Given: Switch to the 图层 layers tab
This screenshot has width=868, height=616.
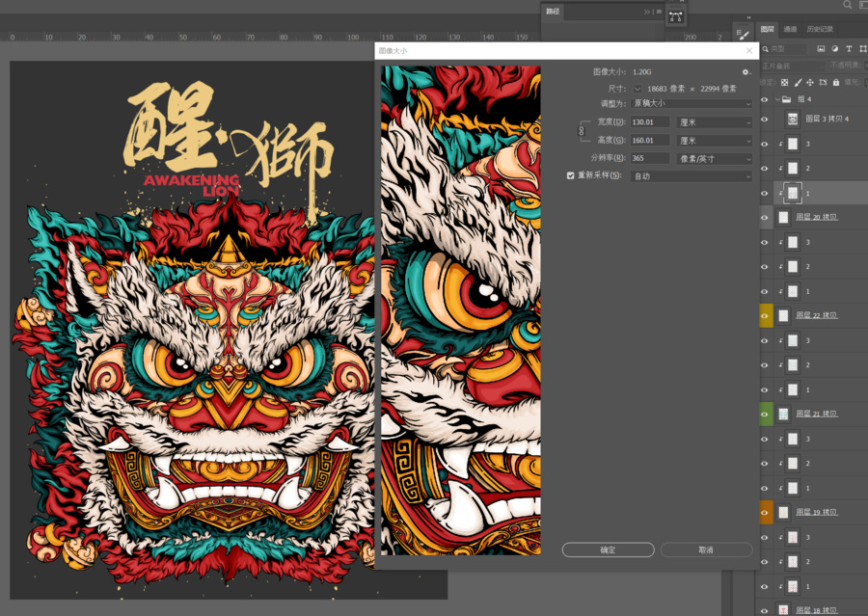Looking at the screenshot, I should coord(768,29).
